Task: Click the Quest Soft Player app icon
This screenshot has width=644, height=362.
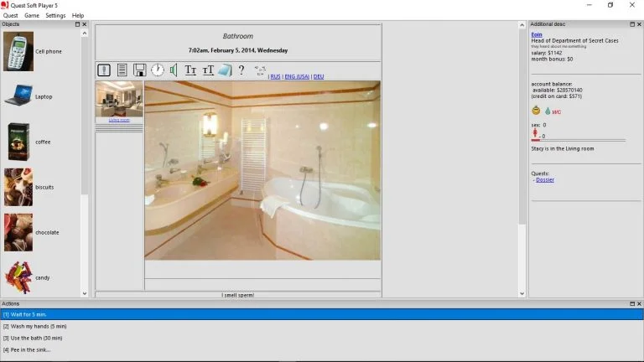Action: 4,5
